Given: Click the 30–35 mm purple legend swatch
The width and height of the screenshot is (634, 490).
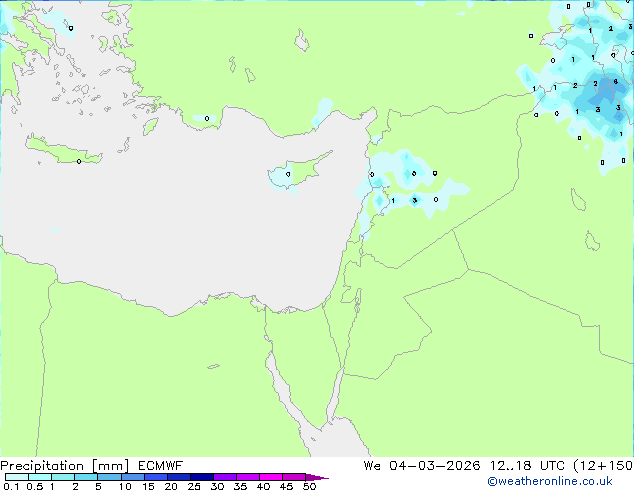Looking at the screenshot, I should (x=225, y=477).
